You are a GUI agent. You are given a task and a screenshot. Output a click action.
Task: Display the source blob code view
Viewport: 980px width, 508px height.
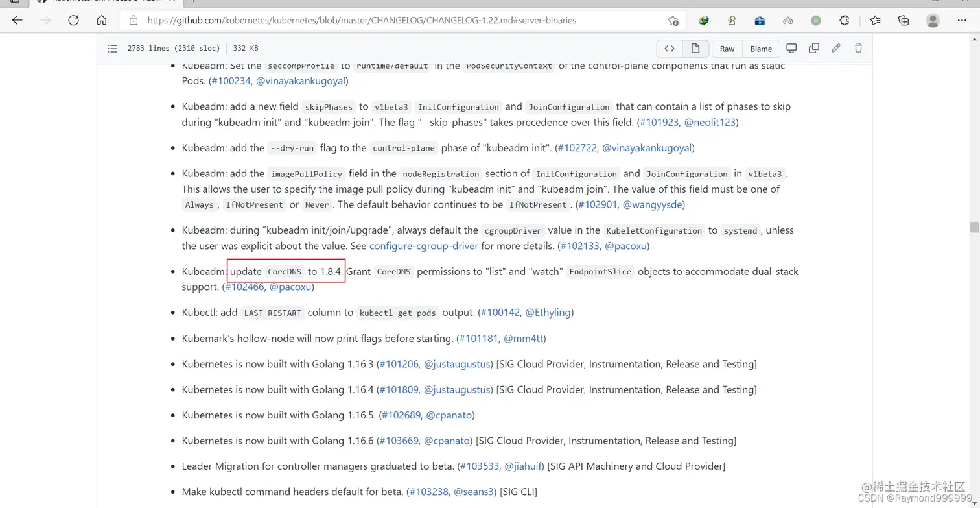(670, 49)
